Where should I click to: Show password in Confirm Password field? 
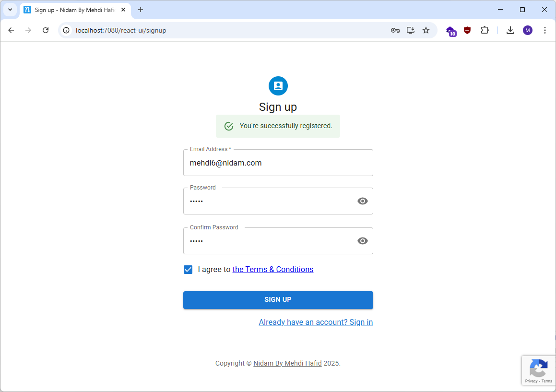pyautogui.click(x=363, y=241)
